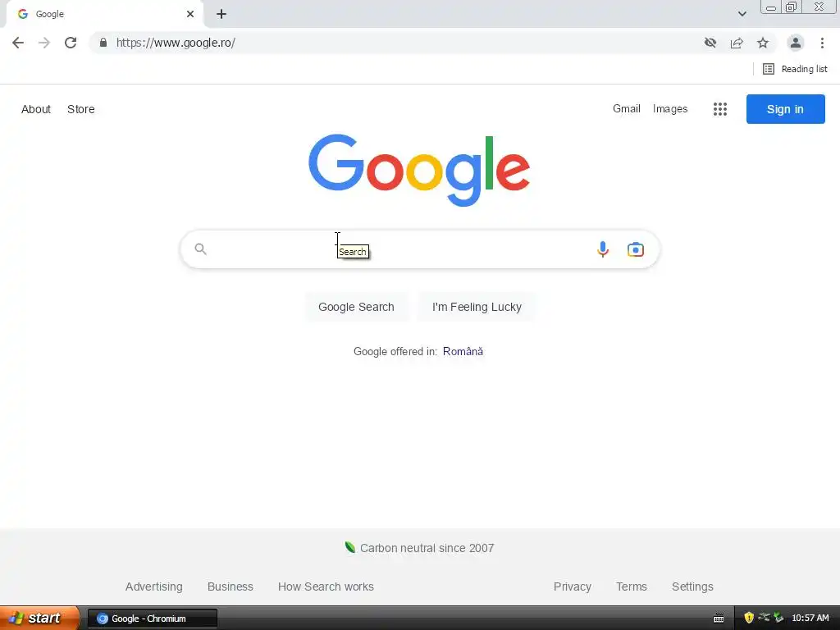Open the Chromium three-dot menu

click(822, 43)
